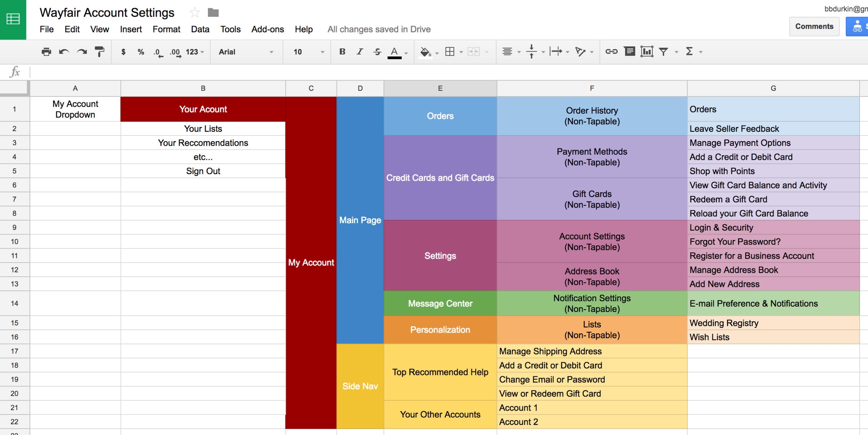The height and width of the screenshot is (435, 868).
Task: Insert a comment
Action: [x=629, y=52]
